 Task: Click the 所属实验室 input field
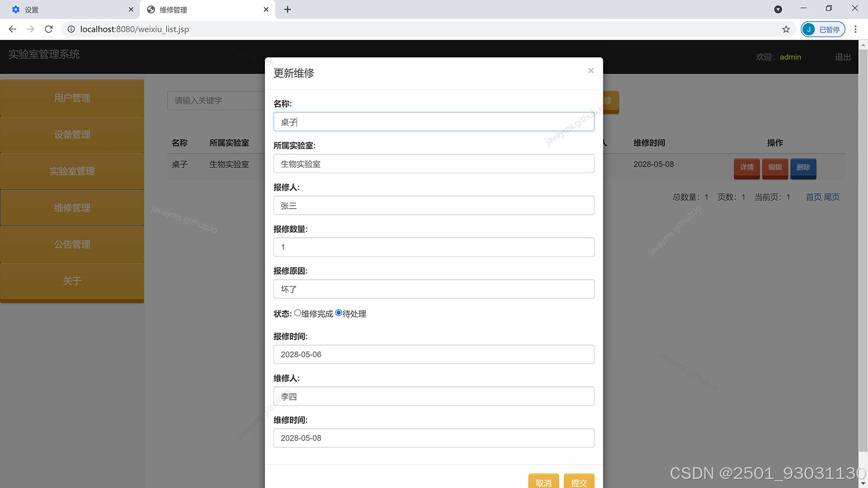point(434,164)
